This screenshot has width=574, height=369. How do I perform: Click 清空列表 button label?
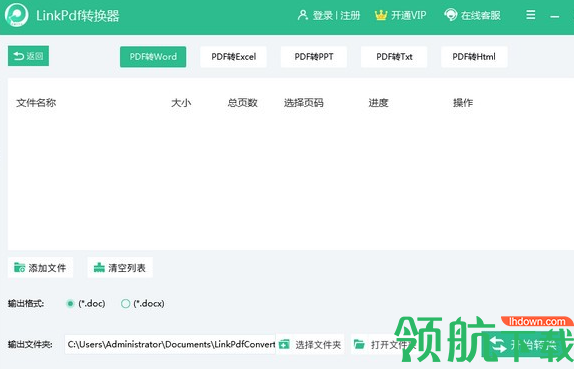(127, 268)
